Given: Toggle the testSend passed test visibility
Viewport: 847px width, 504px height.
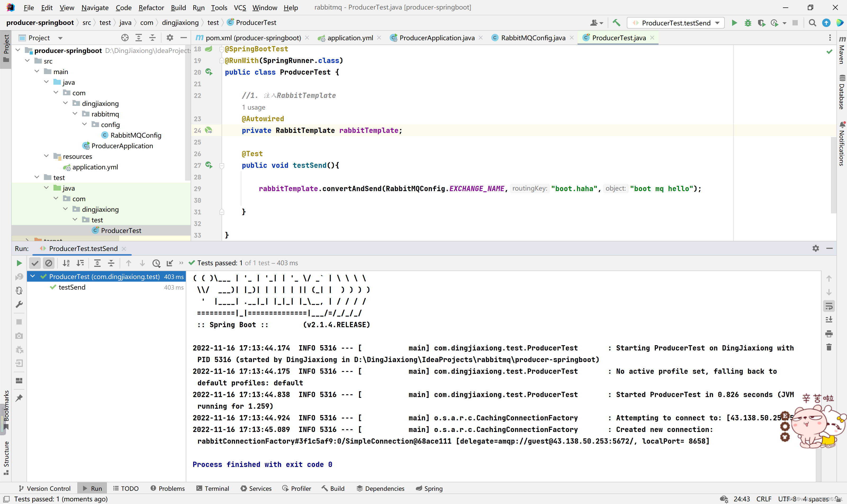Looking at the screenshot, I should point(34,263).
